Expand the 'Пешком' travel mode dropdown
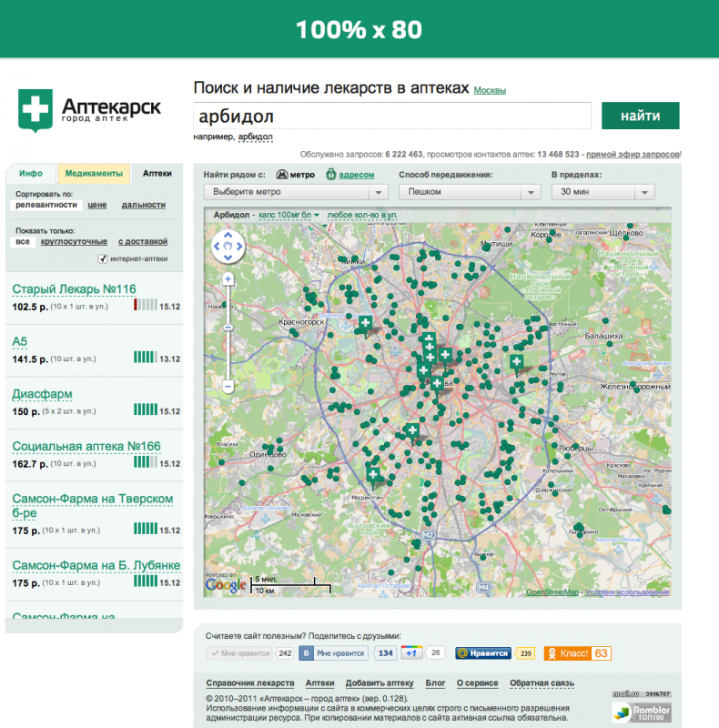The image size is (719, 728). tap(470, 192)
